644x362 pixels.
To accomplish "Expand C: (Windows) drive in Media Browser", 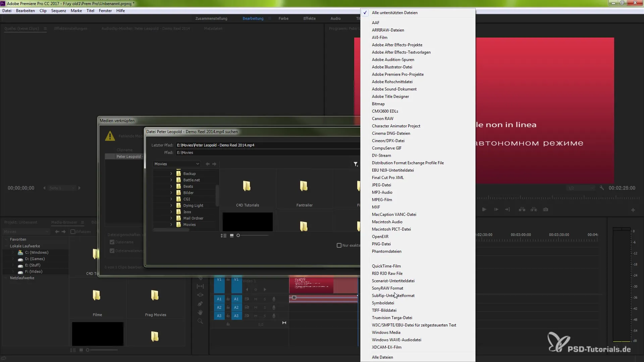I will click(x=13, y=253).
